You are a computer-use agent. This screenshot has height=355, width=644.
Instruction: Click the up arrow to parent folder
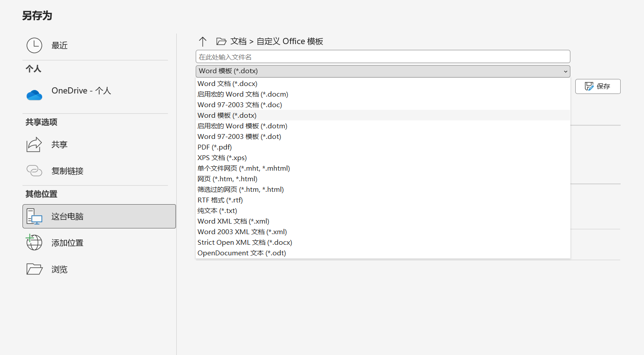click(202, 41)
